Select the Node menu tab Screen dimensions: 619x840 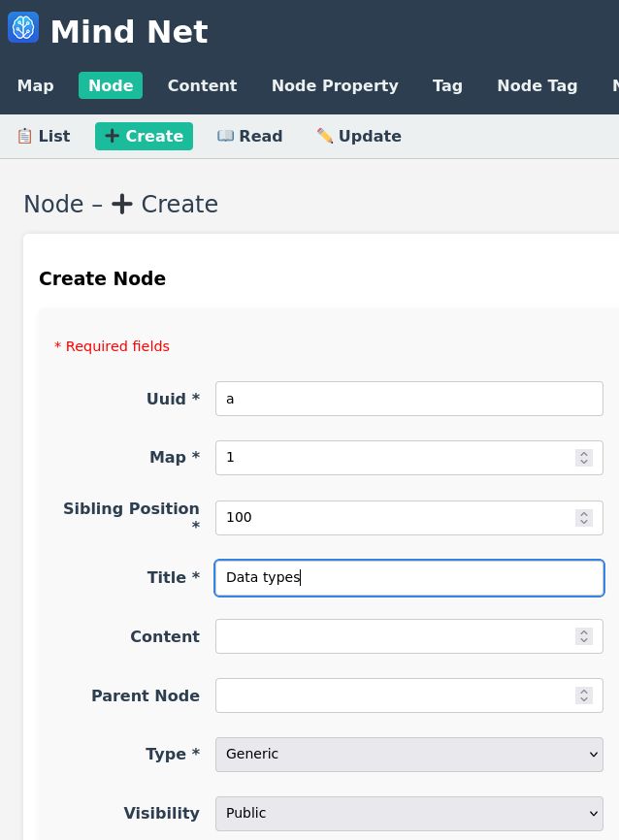111,85
